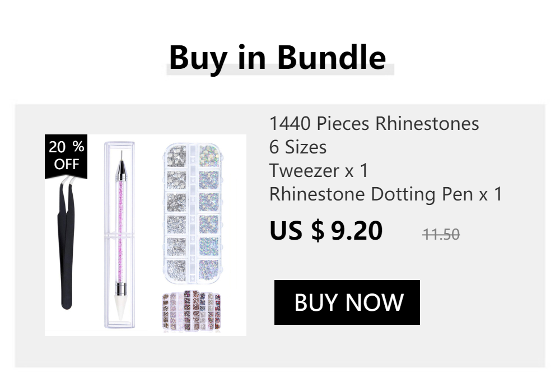This screenshot has height=392, width=560.
Task: Click the black tweezer image
Action: coord(67,246)
